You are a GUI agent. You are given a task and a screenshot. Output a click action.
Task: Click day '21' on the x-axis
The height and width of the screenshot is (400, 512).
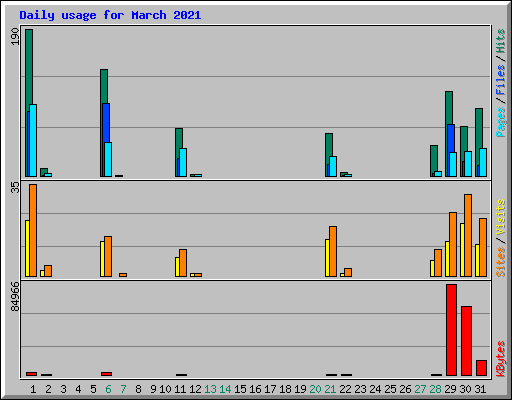coord(330,389)
